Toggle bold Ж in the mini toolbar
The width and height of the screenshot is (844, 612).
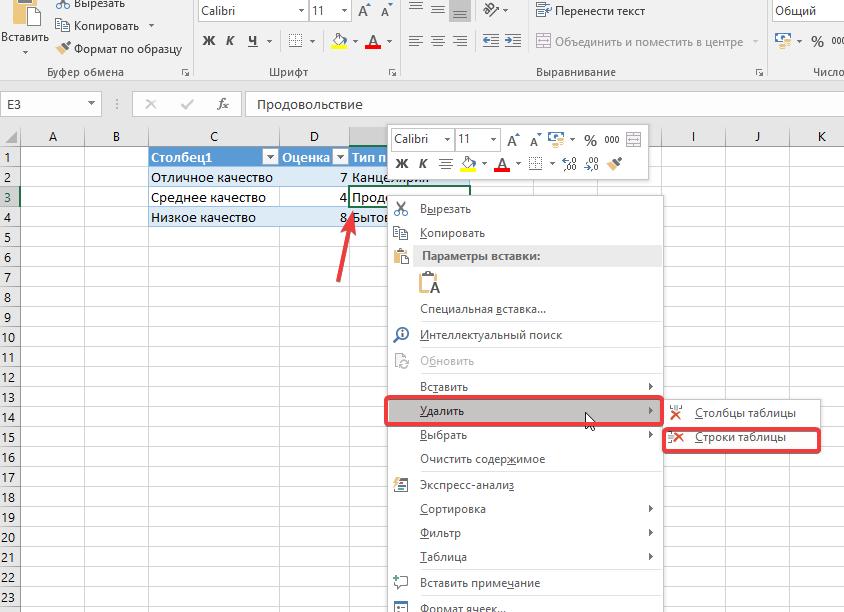click(x=402, y=164)
